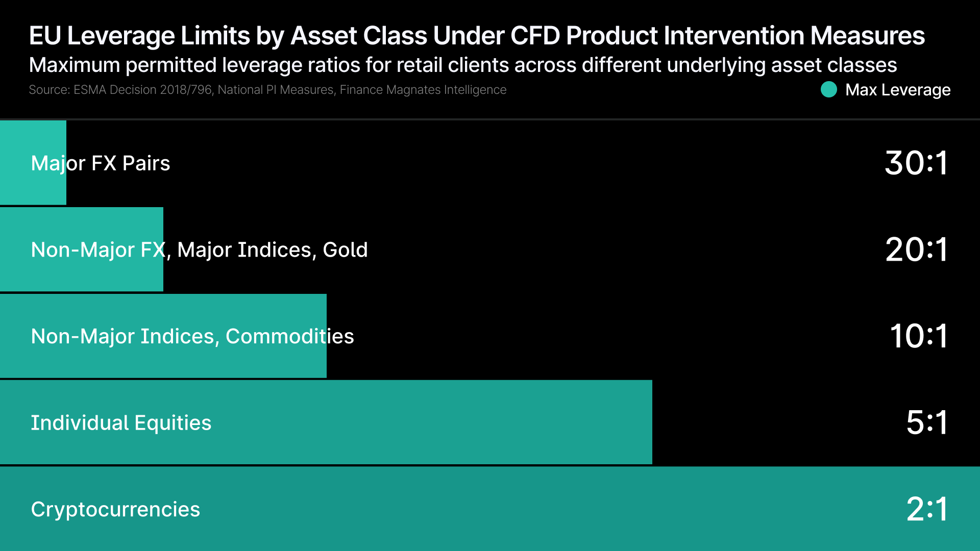
Task: Click the teal Max Leverage legend dot
Action: click(828, 90)
